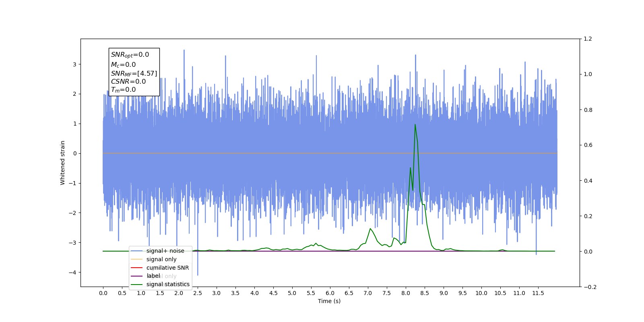Click the SNR_opt=0.0 annotation text

(130, 55)
